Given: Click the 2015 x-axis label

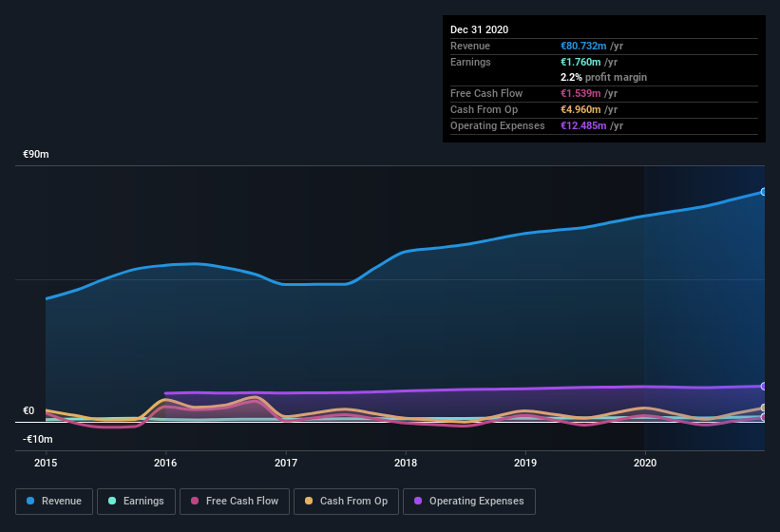Looking at the screenshot, I should pyautogui.click(x=46, y=463).
